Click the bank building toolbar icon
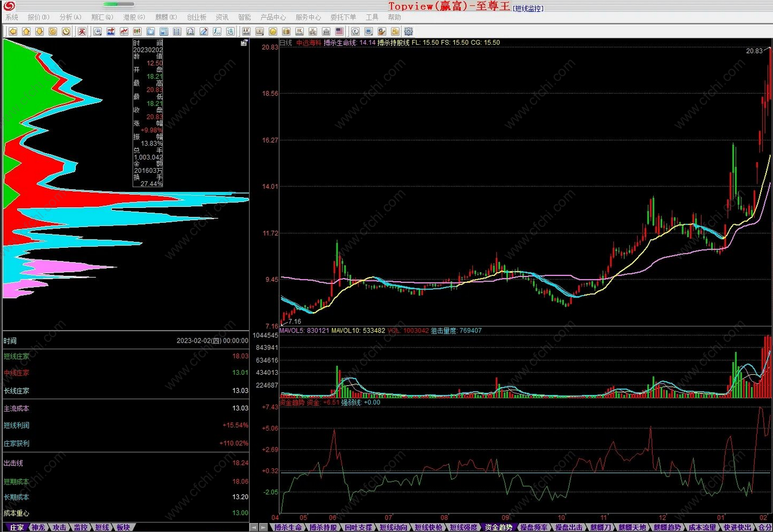773x532 pixels. tap(326, 31)
